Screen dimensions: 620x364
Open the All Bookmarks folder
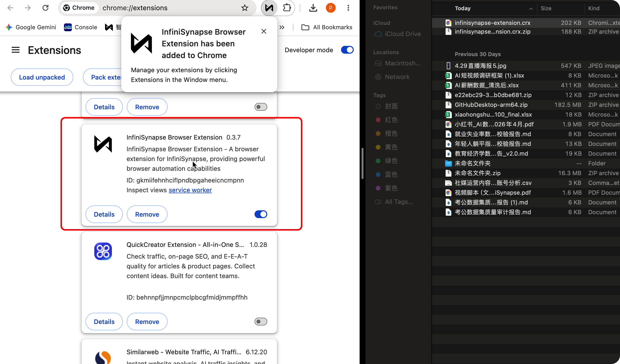(x=327, y=27)
